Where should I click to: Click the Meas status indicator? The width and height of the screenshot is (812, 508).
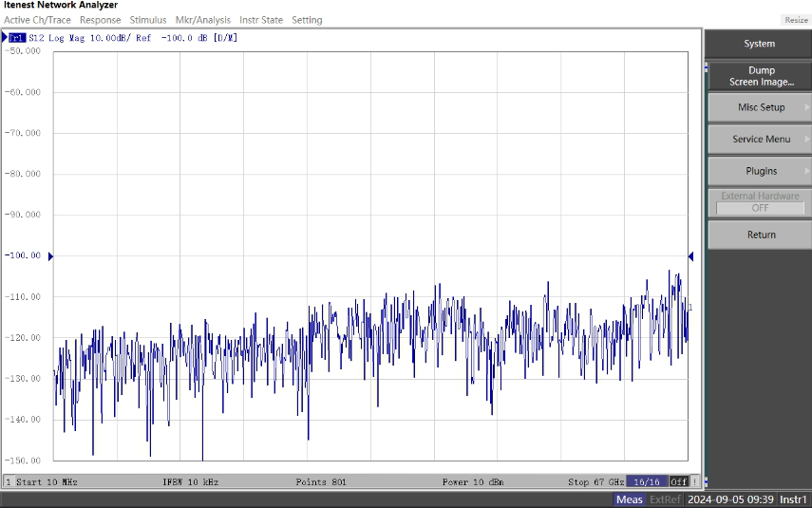[629, 499]
